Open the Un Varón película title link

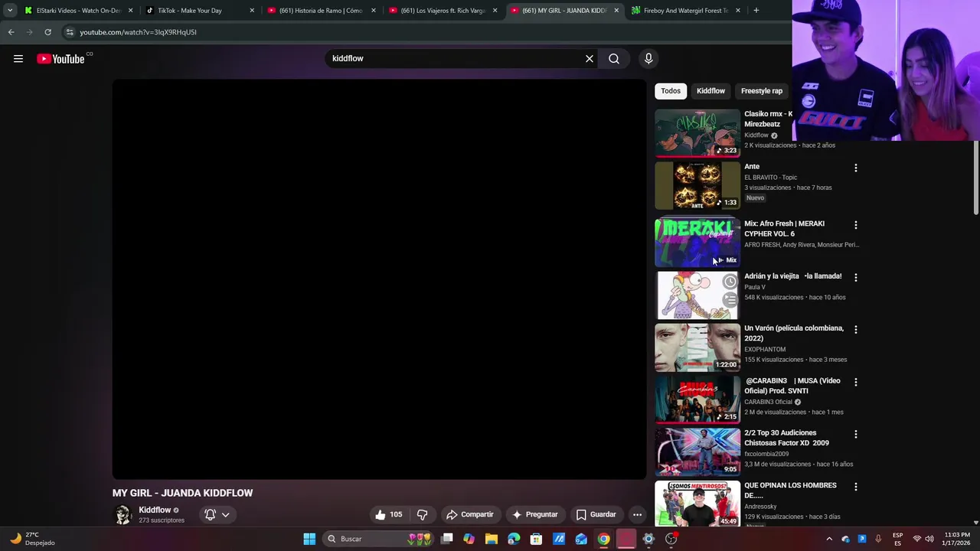(794, 333)
